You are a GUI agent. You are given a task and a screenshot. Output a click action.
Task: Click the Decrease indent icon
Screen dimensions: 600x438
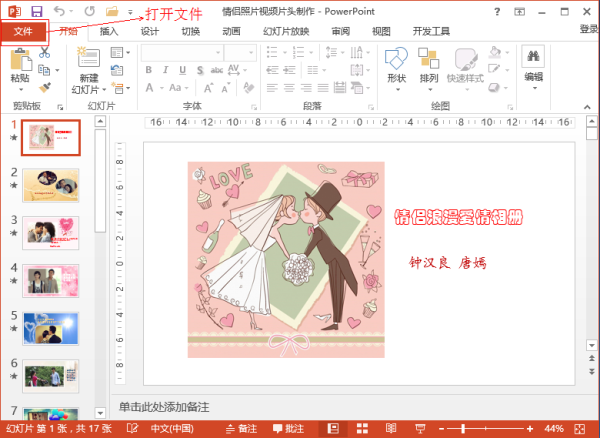(272, 70)
